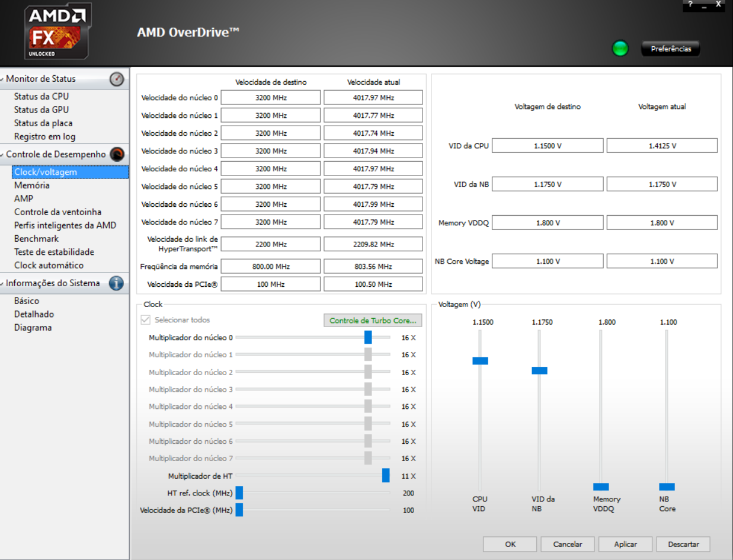Click Freqüência da memória 800.00 MHz field
The image size is (733, 560).
pos(271,267)
